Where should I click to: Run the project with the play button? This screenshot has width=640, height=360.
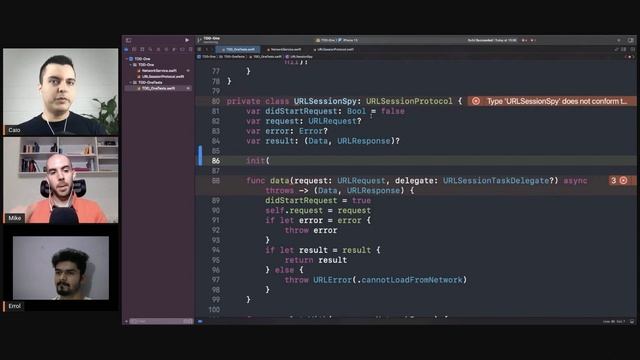[187, 40]
